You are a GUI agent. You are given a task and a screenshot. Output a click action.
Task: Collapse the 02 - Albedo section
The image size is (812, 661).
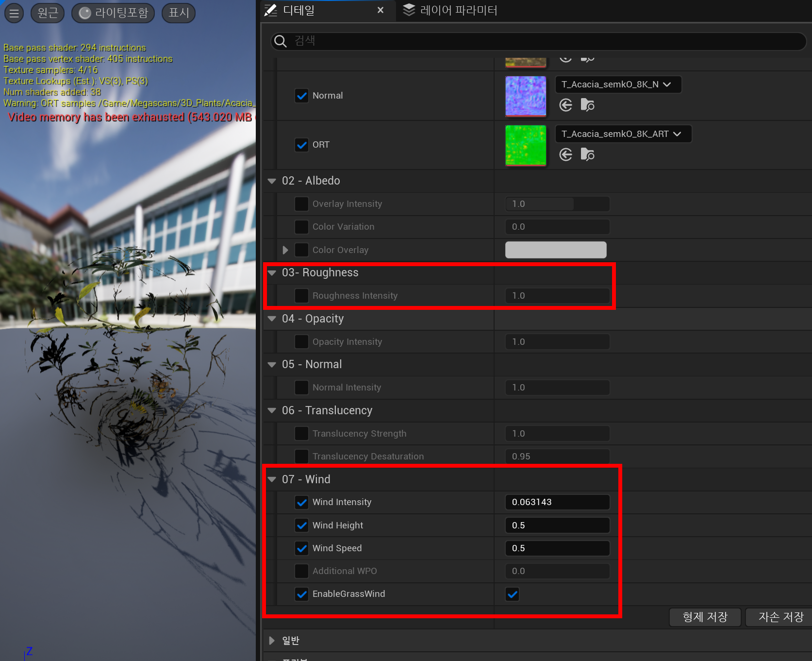272,181
